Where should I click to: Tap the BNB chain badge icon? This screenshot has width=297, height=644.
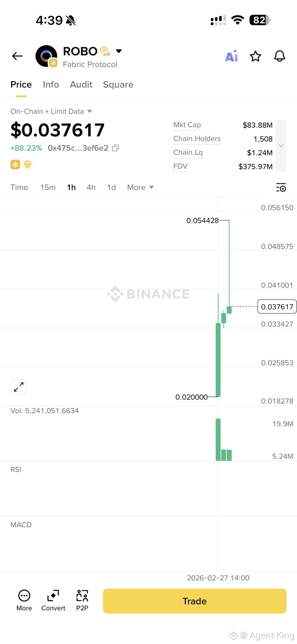(x=15, y=164)
